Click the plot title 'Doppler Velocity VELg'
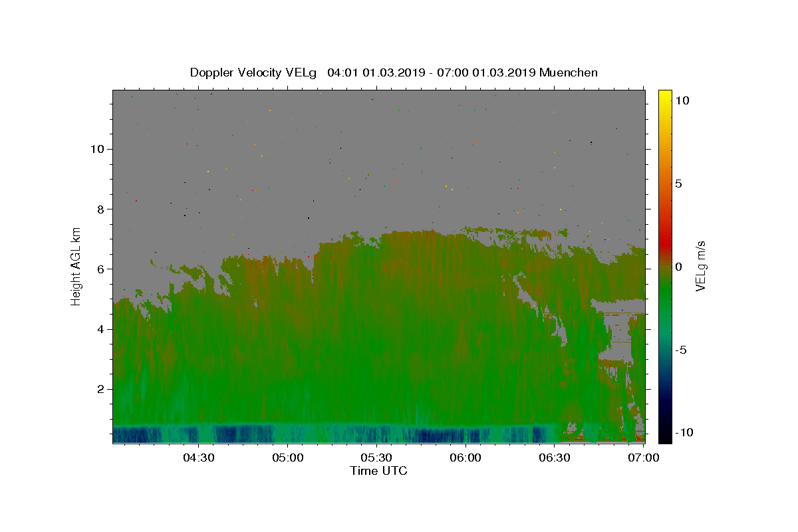798x532 pixels. (x=253, y=72)
